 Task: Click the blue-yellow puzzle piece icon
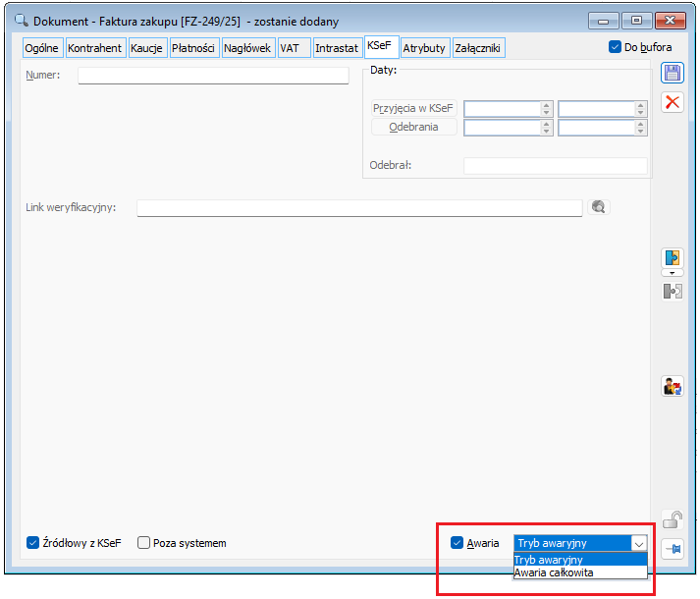tap(672, 258)
